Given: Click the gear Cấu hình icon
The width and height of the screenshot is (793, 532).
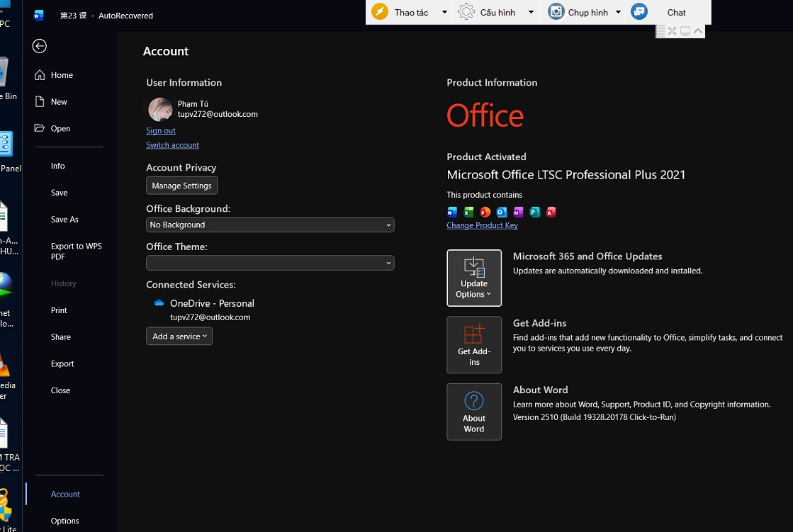Looking at the screenshot, I should coord(466,11).
